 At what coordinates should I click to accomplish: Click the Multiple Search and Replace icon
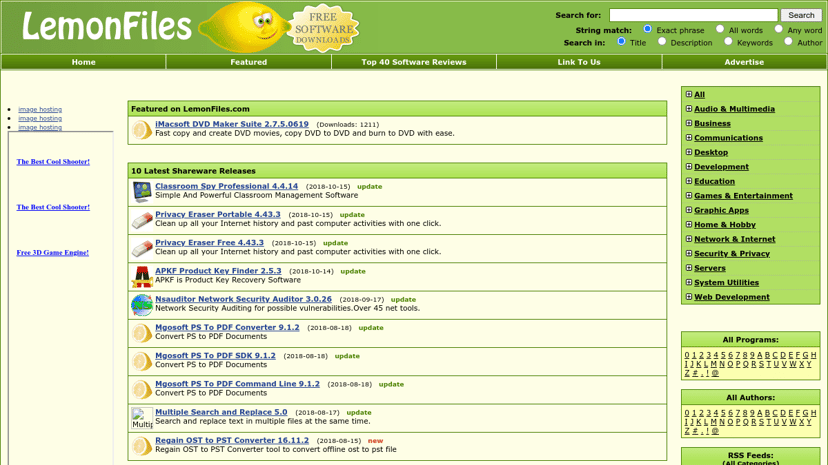click(x=142, y=418)
